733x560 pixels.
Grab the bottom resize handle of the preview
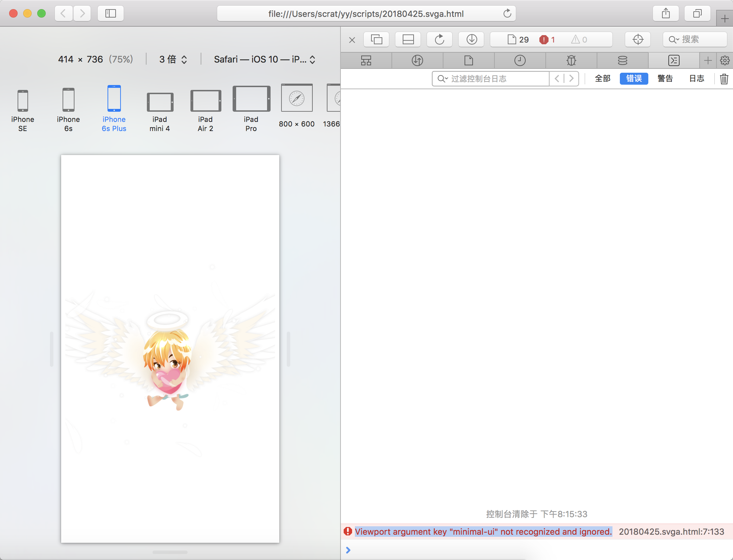tap(170, 552)
